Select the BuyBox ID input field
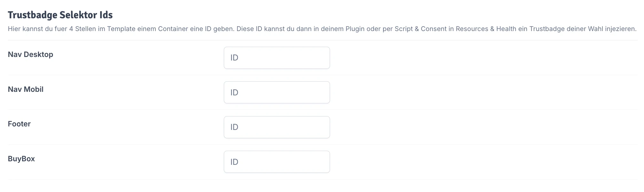Screen dimensions: 644x192 [x=277, y=162]
